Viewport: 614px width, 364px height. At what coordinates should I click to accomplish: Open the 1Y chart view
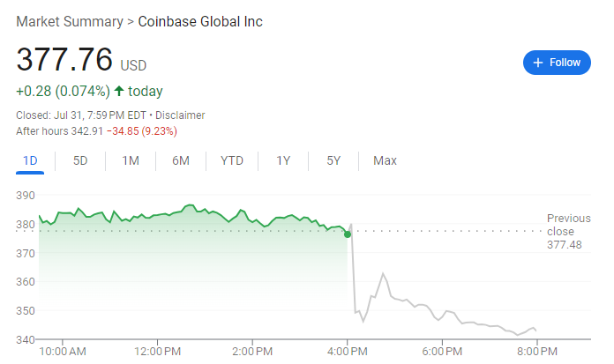(x=283, y=160)
